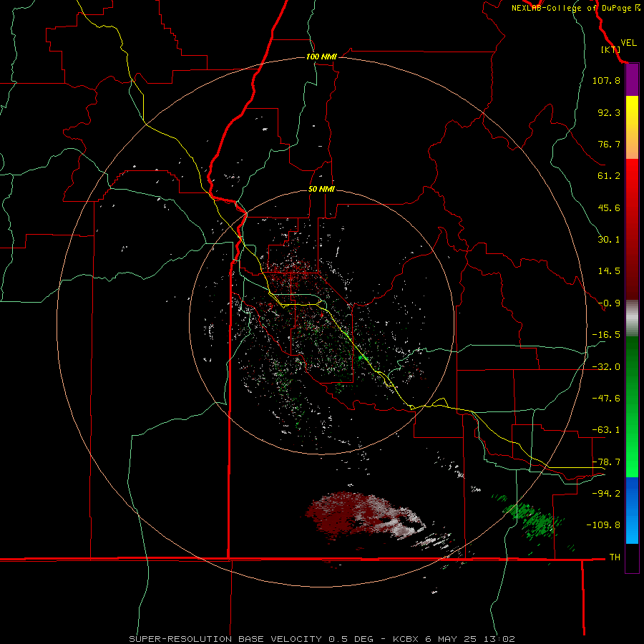
Task: Select the -94.2 velocity scale value
Action: 606,493
